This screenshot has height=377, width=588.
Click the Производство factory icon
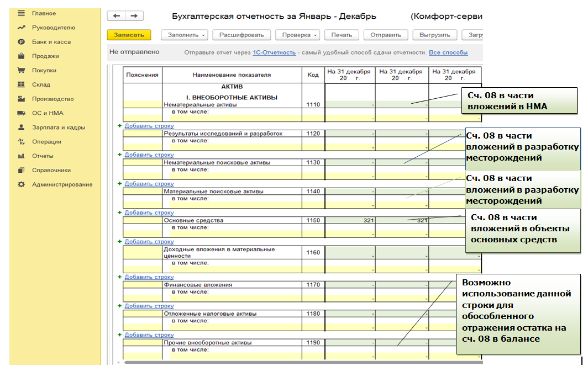[x=22, y=98]
